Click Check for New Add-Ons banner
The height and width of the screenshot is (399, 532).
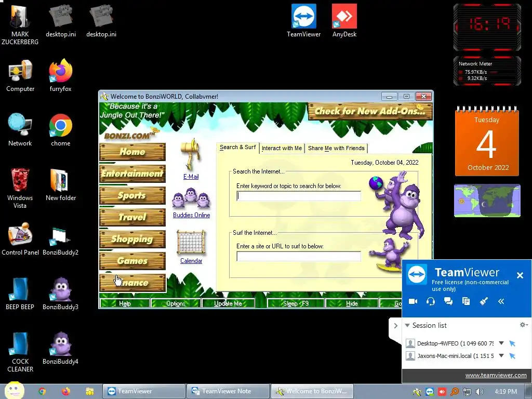pos(370,111)
